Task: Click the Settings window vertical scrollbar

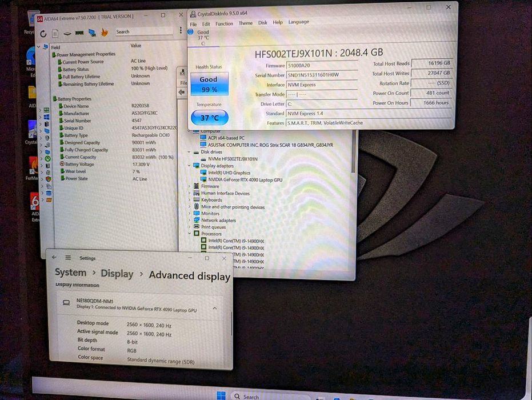Action: coord(231,324)
